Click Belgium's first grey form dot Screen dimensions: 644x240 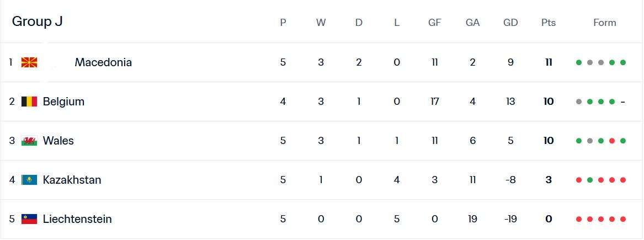coord(578,102)
